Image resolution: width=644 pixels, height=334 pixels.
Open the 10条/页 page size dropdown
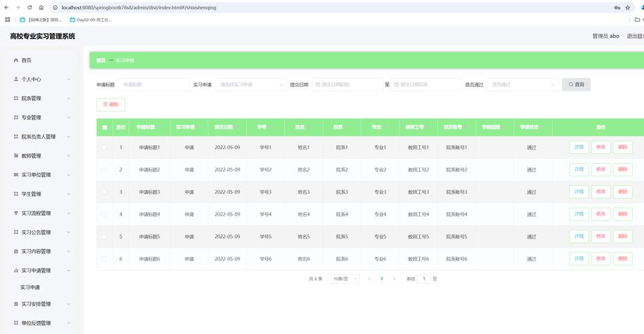tap(344, 279)
